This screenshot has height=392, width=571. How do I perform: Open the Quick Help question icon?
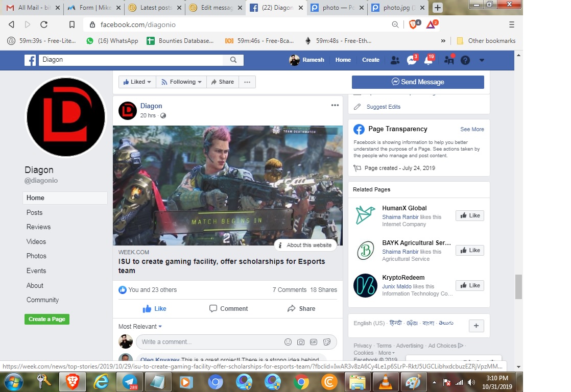tap(465, 60)
